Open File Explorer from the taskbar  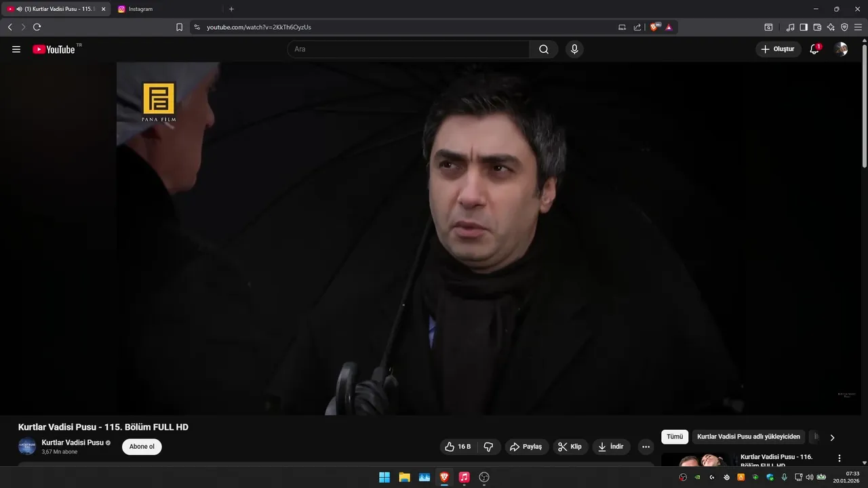click(404, 477)
